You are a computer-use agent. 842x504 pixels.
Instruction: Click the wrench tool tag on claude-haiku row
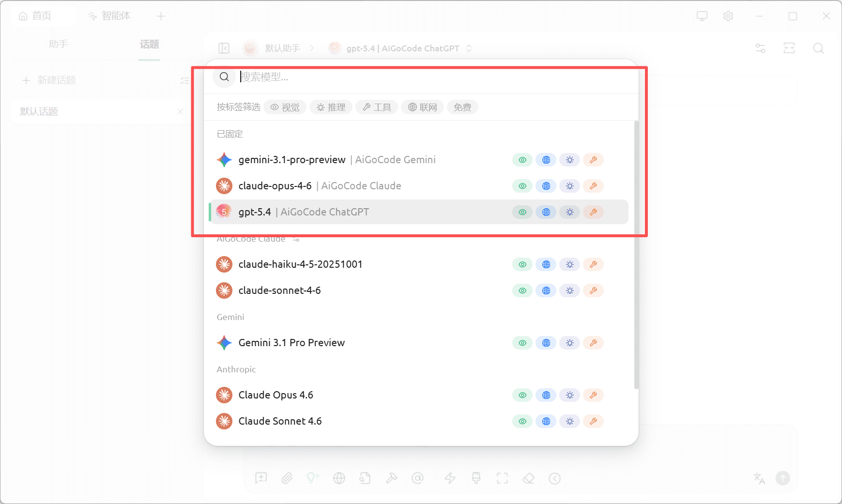594,264
